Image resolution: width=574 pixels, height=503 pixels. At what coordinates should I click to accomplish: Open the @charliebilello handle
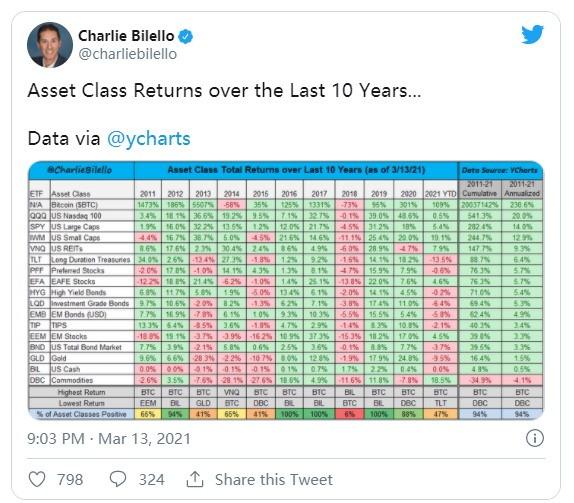click(x=128, y=54)
